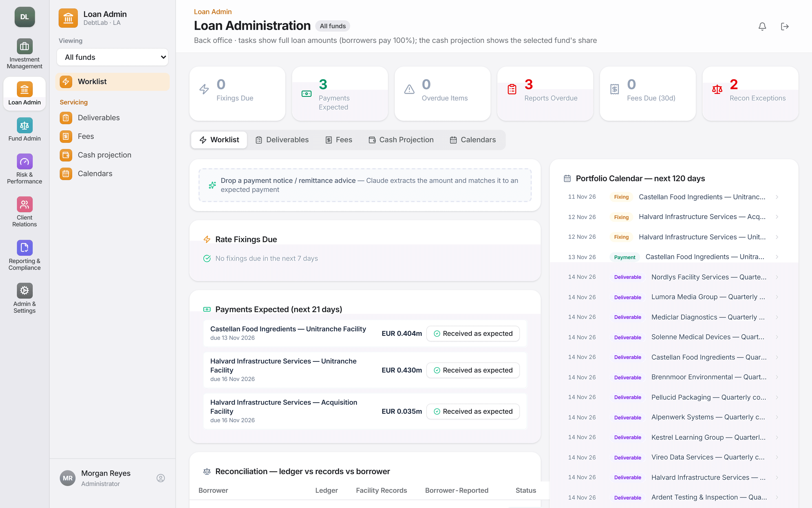Open the All funds viewing dropdown

[112, 57]
